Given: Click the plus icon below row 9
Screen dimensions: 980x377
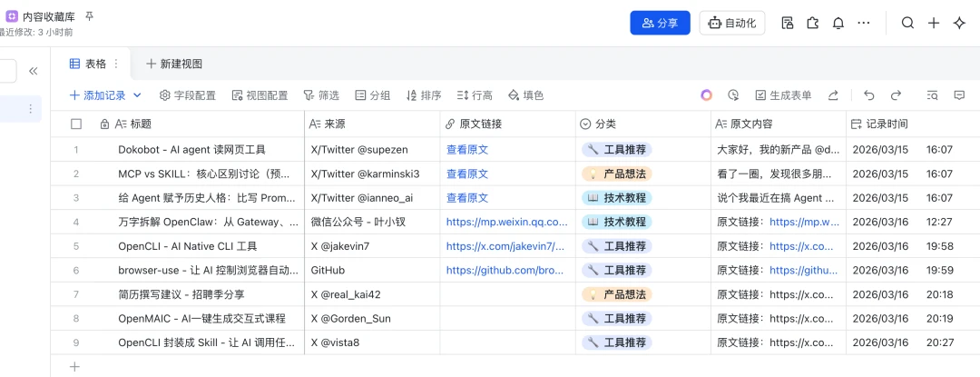Looking at the screenshot, I should (x=75, y=367).
